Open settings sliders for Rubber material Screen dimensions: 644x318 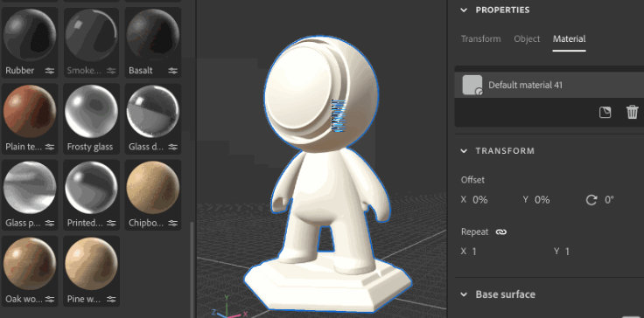[x=50, y=71]
